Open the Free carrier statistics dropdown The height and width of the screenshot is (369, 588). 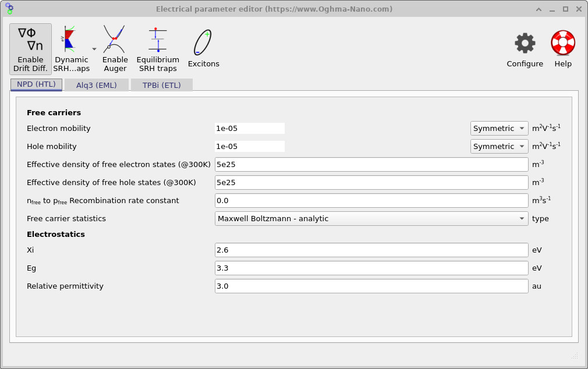(371, 218)
